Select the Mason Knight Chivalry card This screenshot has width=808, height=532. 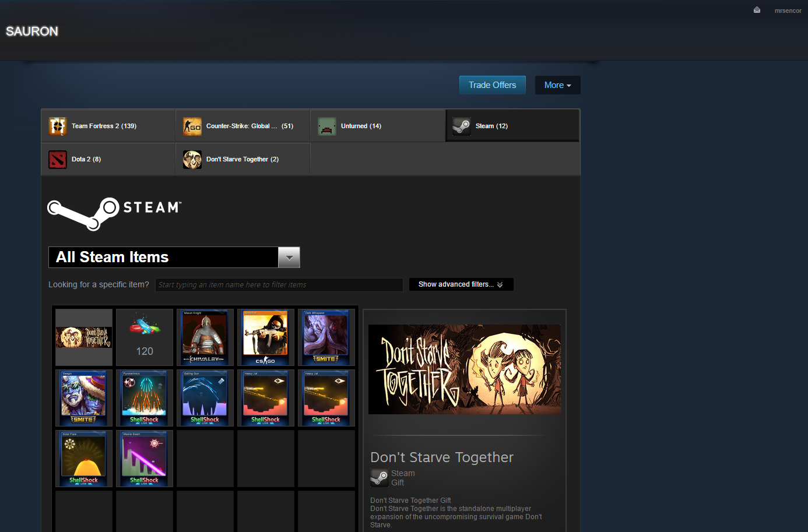pos(205,337)
